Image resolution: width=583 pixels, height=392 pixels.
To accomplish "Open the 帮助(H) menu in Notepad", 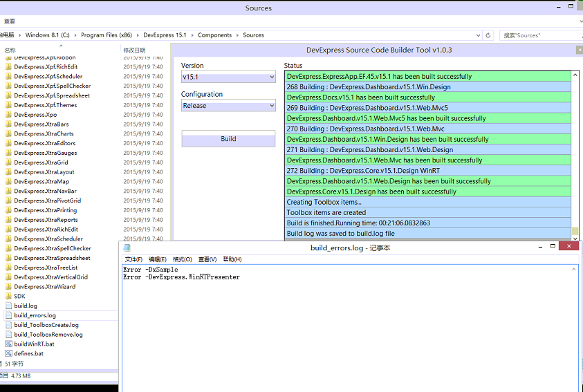I will click(232, 259).
